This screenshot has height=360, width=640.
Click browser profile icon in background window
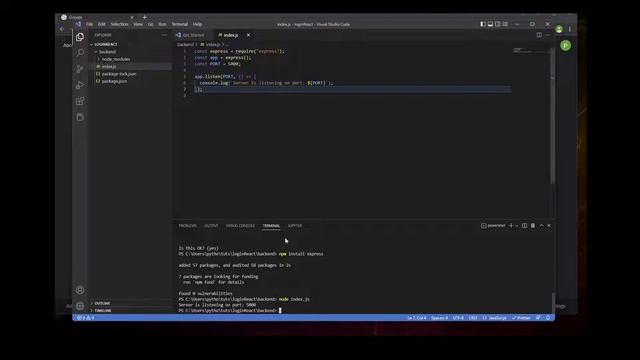(559, 29)
